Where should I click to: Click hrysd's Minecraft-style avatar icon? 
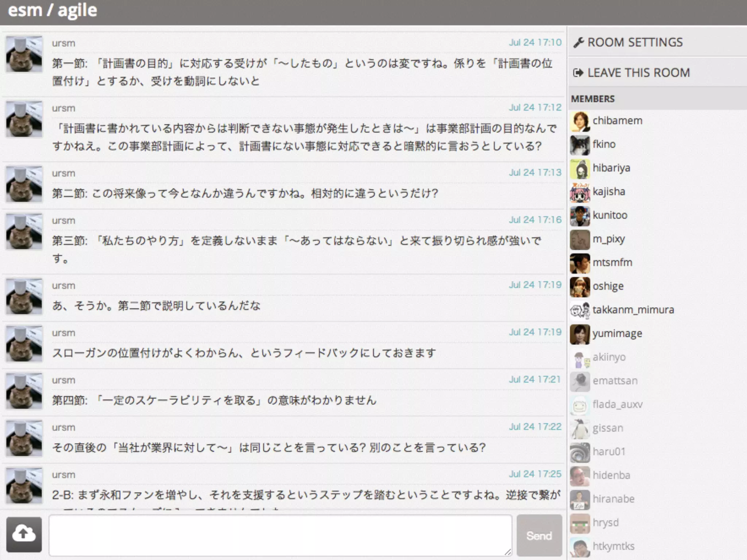pos(580,523)
